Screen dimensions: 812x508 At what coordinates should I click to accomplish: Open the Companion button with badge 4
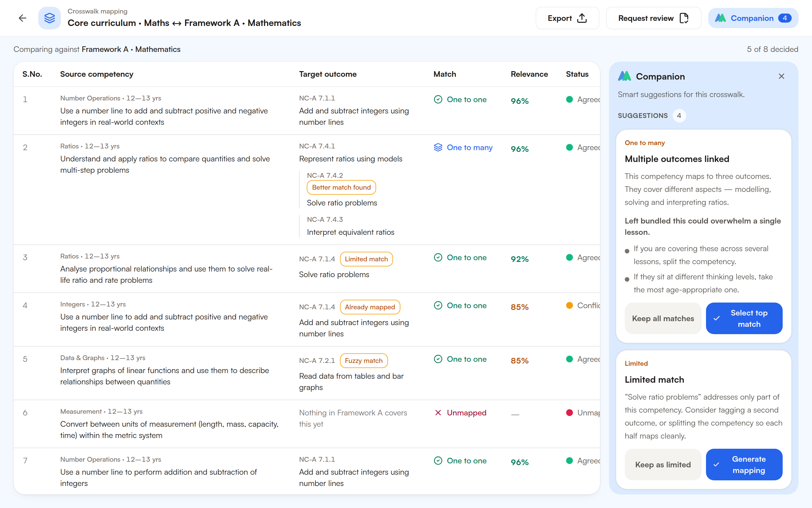(x=753, y=18)
